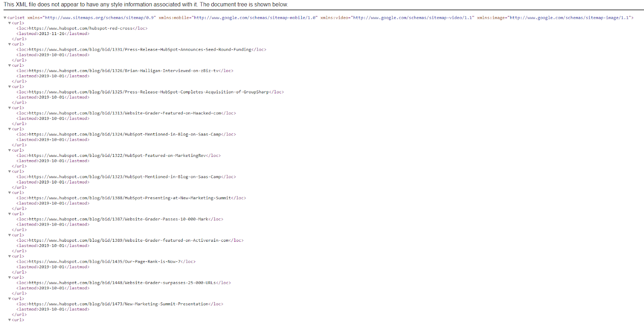Click loc URL Brian-Halligan-Interviewed-on-zBiz-tv
Screen dimensions: 644x323
pos(124,71)
